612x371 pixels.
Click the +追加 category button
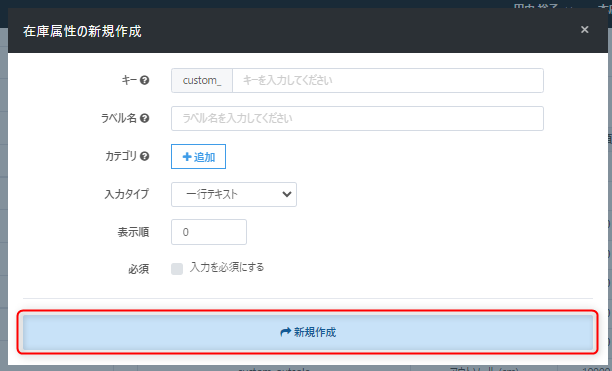[x=198, y=156]
